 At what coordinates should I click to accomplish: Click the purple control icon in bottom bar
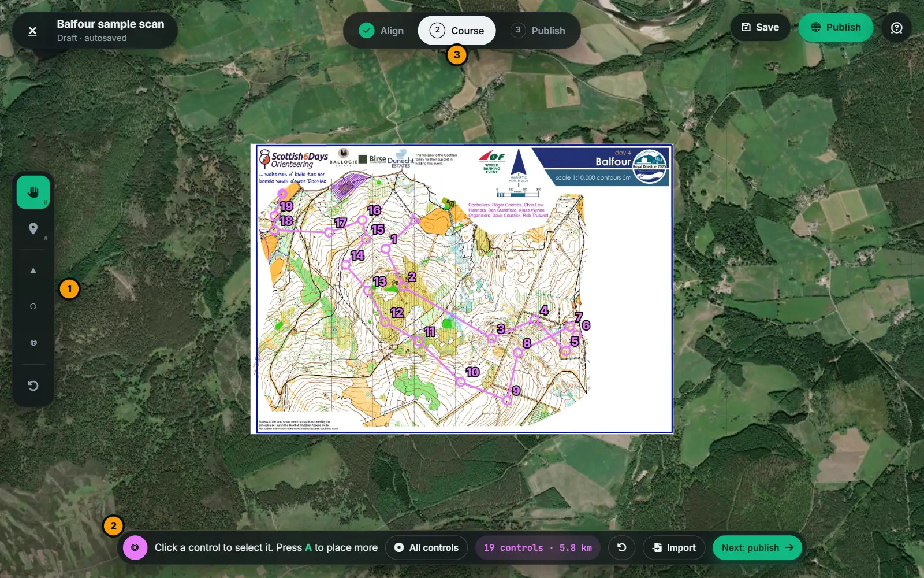pos(135,547)
